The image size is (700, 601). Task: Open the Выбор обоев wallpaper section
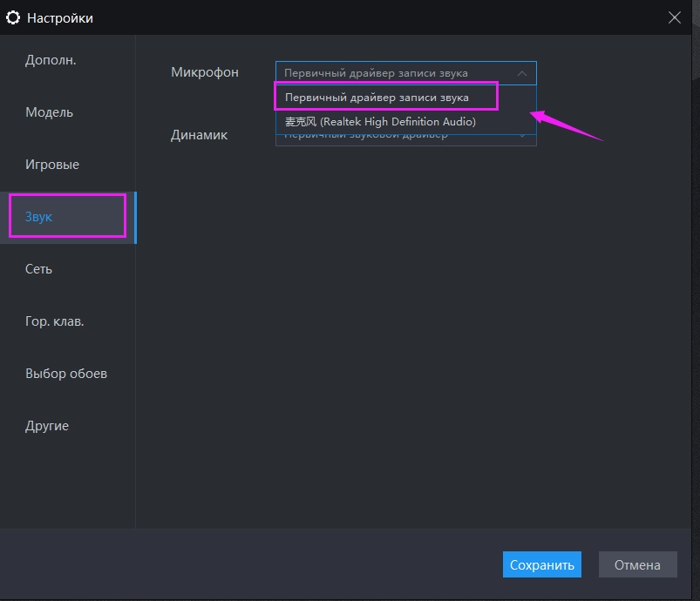coord(66,374)
